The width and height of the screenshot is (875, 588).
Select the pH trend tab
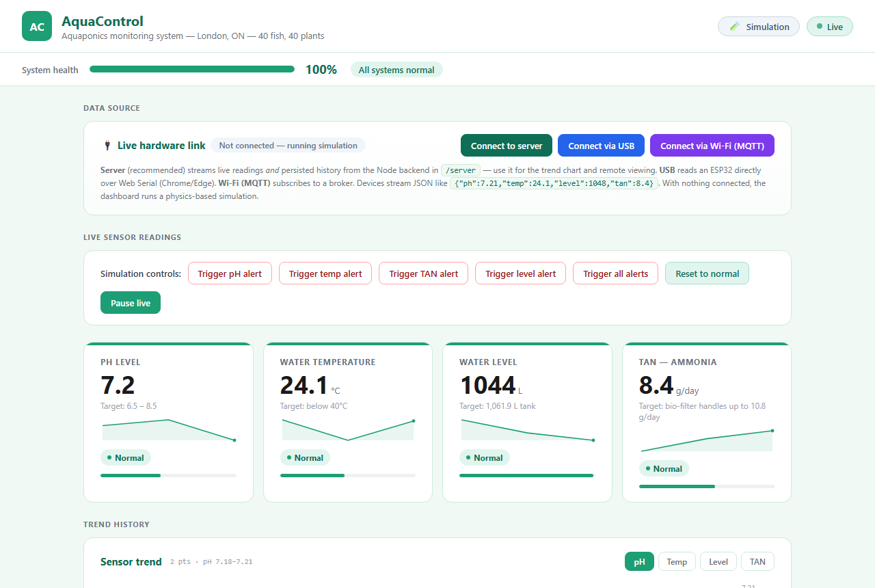(639, 561)
